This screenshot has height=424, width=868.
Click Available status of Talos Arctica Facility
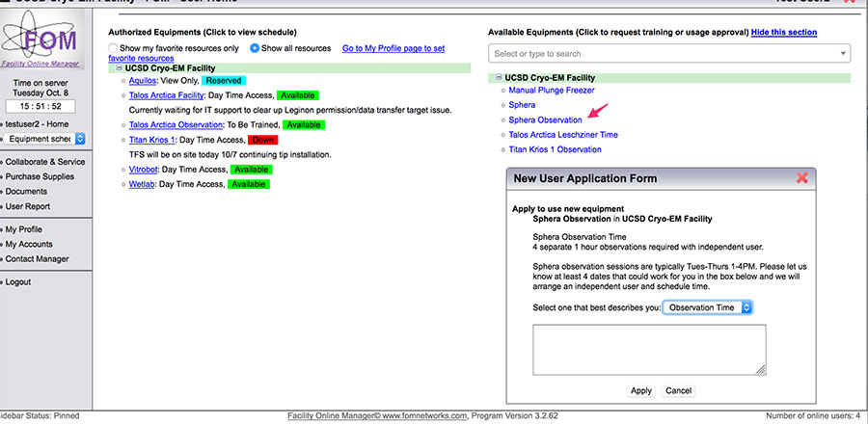pyautogui.click(x=298, y=95)
